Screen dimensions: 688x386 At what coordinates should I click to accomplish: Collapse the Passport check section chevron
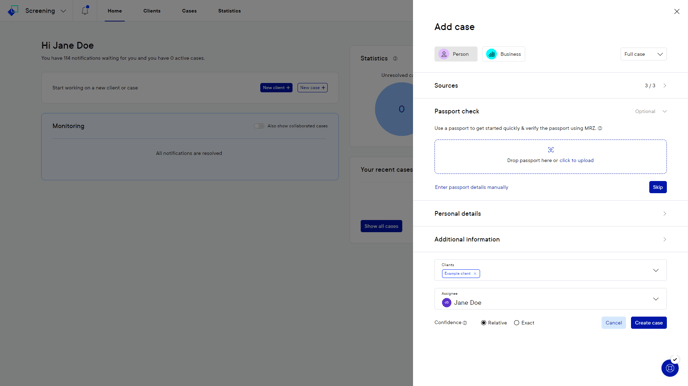664,111
